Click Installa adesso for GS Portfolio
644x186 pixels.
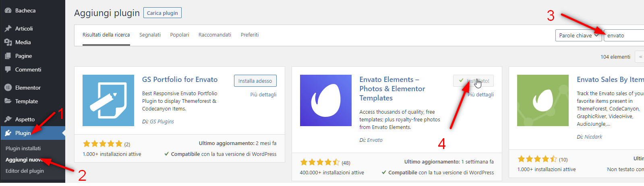click(255, 81)
